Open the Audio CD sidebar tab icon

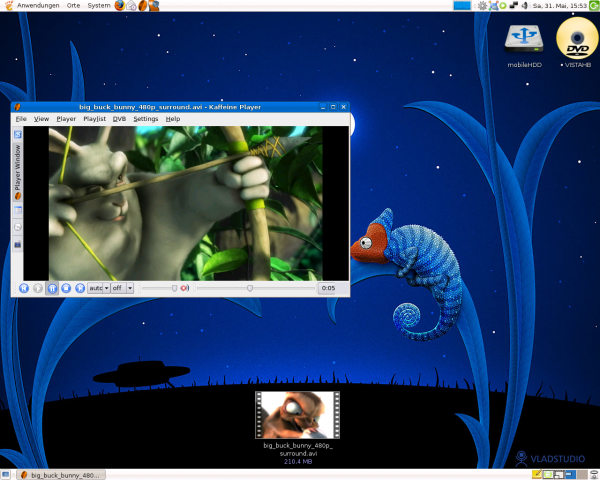click(x=18, y=227)
